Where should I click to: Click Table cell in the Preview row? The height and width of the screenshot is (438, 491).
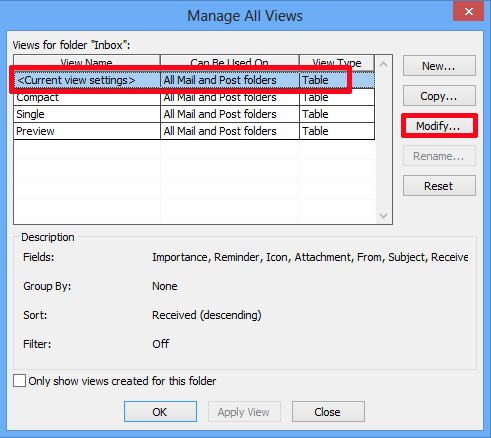pyautogui.click(x=337, y=131)
